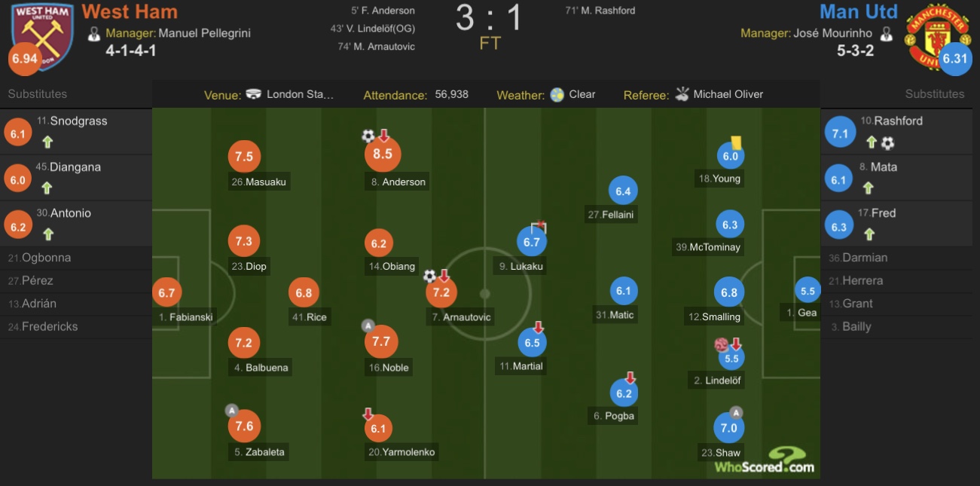Click the assist badge on Noble
This screenshot has width=980, height=486.
coord(368,326)
